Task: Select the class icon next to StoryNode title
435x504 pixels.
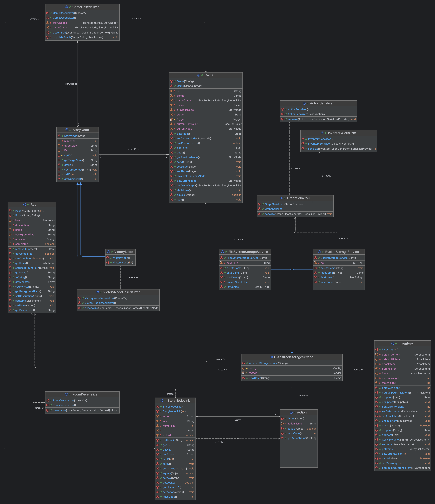Action: pyautogui.click(x=67, y=130)
